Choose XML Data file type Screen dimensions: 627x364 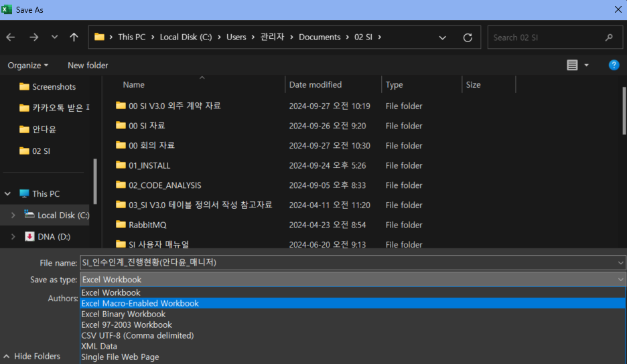pyautogui.click(x=352, y=347)
